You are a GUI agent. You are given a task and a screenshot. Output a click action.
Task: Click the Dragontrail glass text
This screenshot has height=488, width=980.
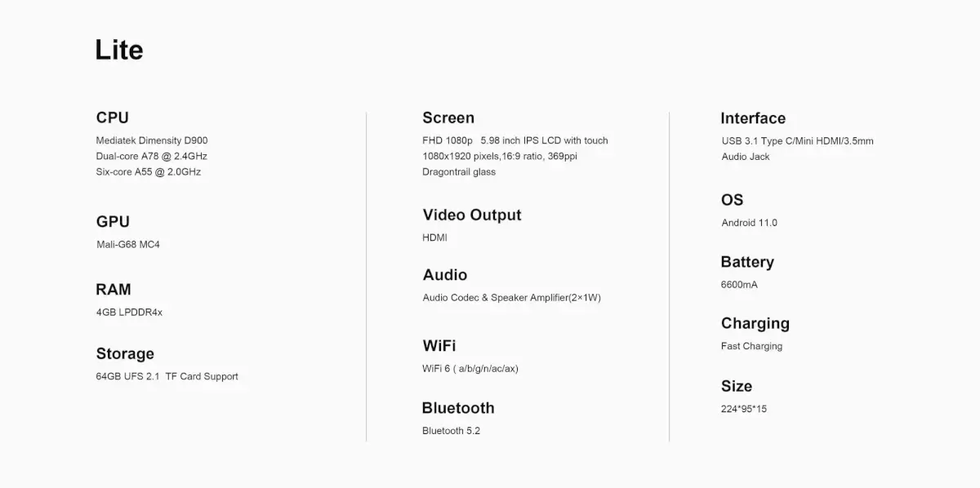point(459,171)
